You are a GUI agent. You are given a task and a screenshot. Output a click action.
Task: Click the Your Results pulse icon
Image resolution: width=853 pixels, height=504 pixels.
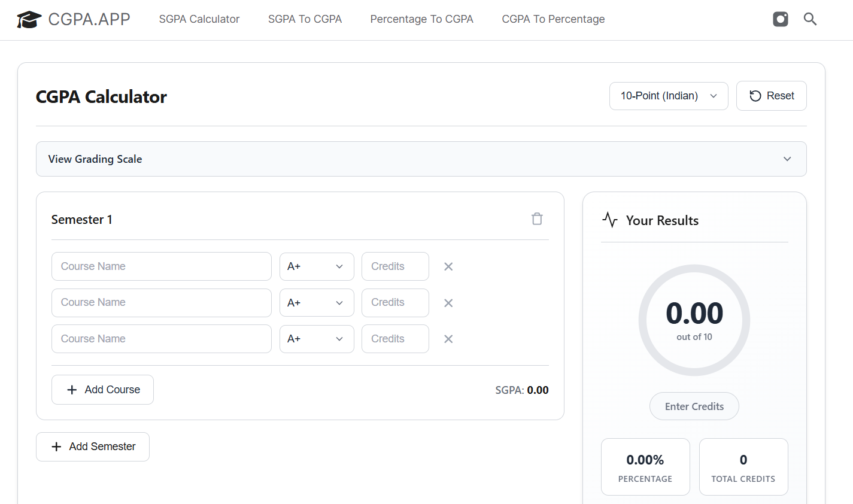click(609, 220)
